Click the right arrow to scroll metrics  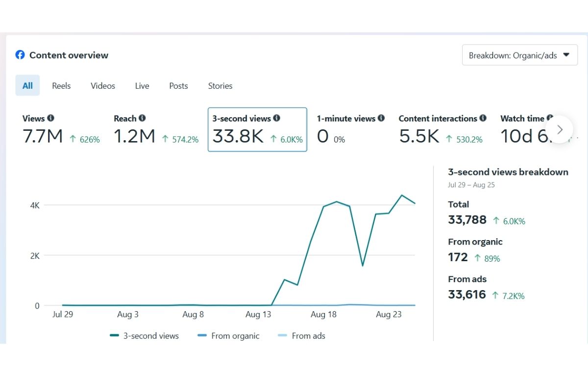[x=560, y=129]
